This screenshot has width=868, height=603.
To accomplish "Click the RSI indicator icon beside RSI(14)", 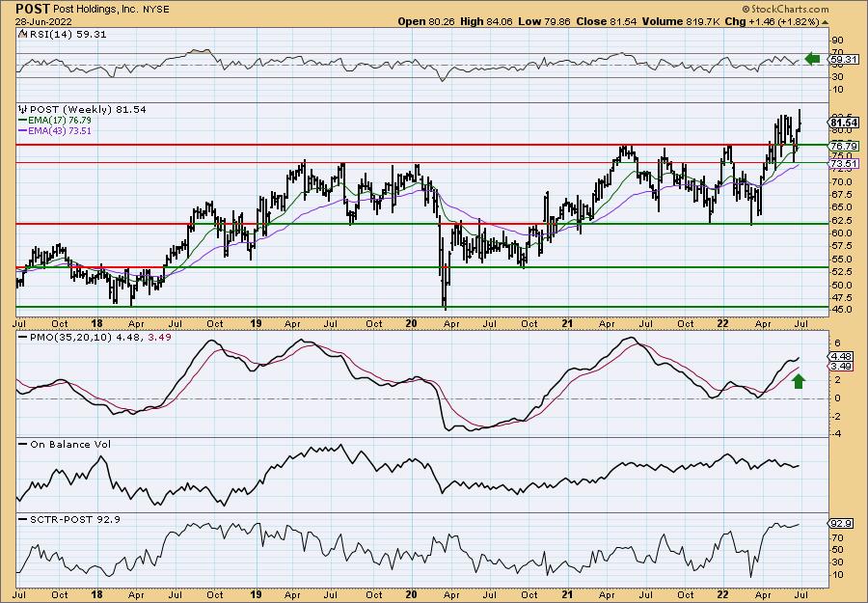I will (23, 35).
